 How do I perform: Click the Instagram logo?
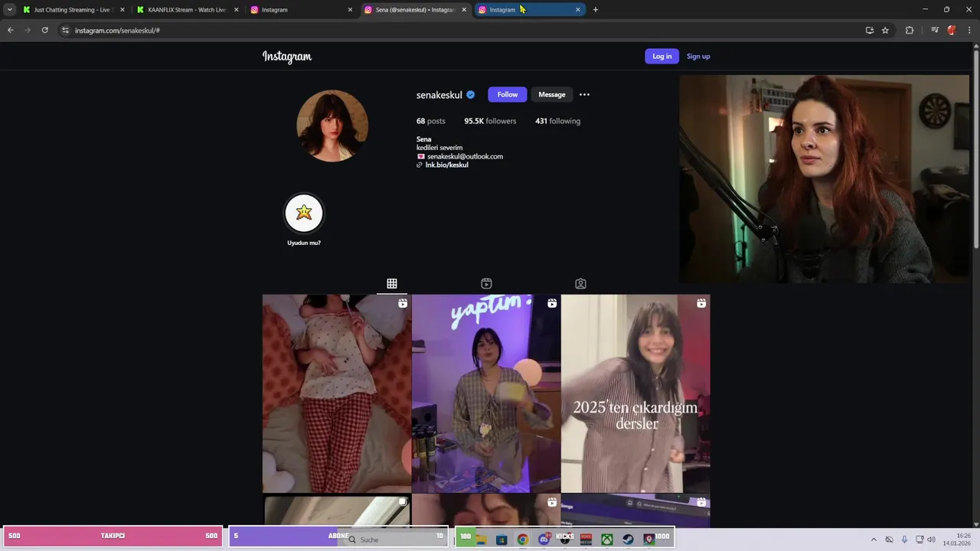[287, 57]
